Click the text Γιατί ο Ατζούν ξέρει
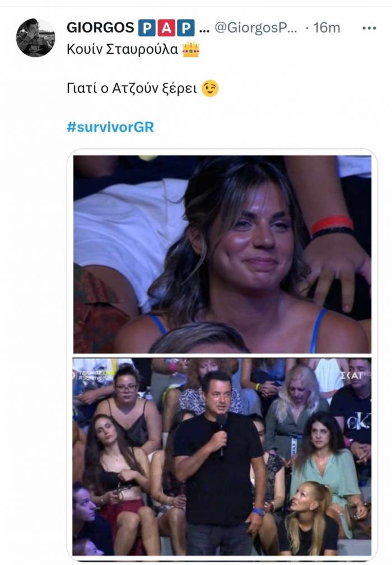This screenshot has height=565, width=392. point(132,88)
